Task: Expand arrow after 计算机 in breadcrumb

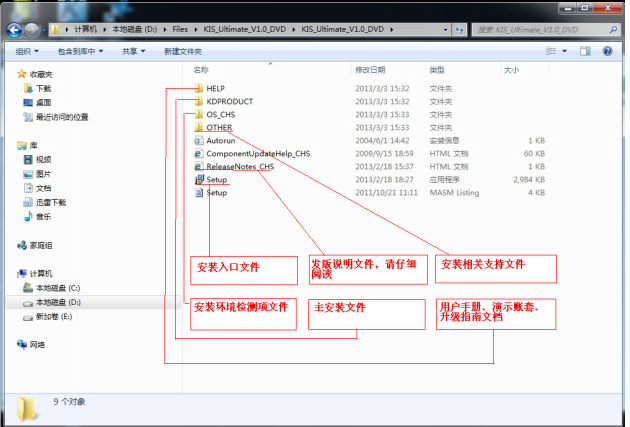Action: pyautogui.click(x=105, y=29)
